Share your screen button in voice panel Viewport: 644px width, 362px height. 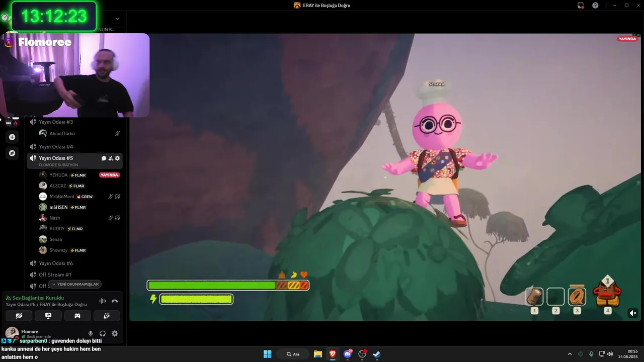pos(48,316)
